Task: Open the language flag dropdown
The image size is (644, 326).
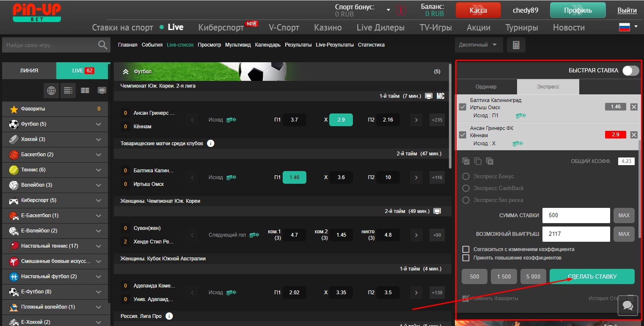Action: [628, 28]
